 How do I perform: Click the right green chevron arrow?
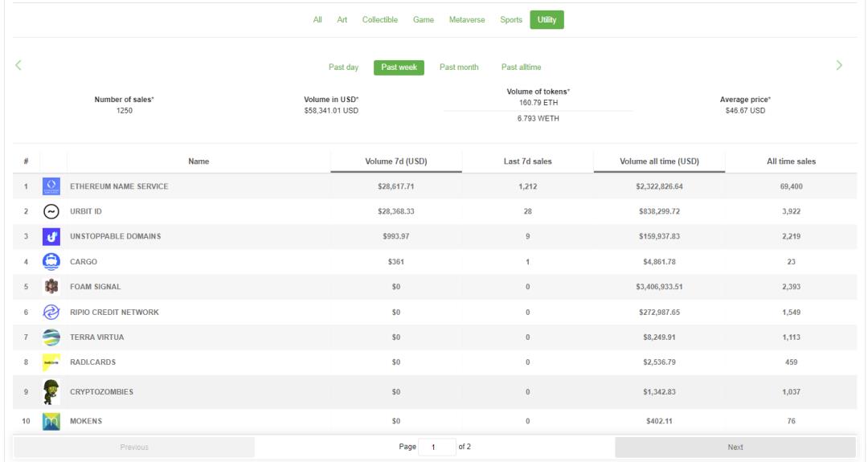pyautogui.click(x=839, y=64)
